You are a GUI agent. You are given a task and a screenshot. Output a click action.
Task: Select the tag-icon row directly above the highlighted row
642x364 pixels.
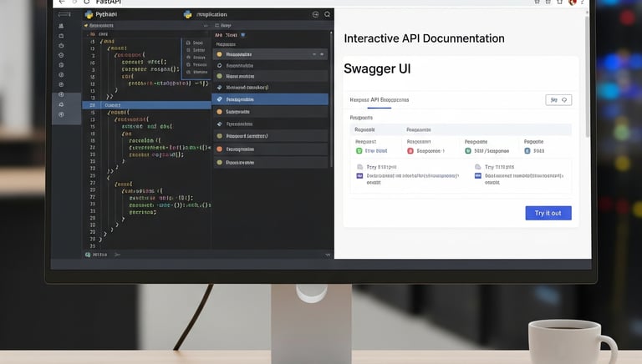[270, 88]
